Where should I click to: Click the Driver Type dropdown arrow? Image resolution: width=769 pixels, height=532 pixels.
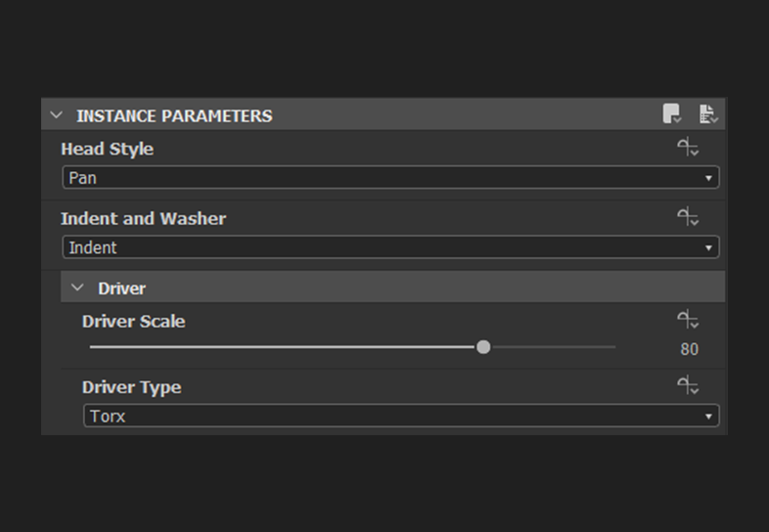click(708, 418)
